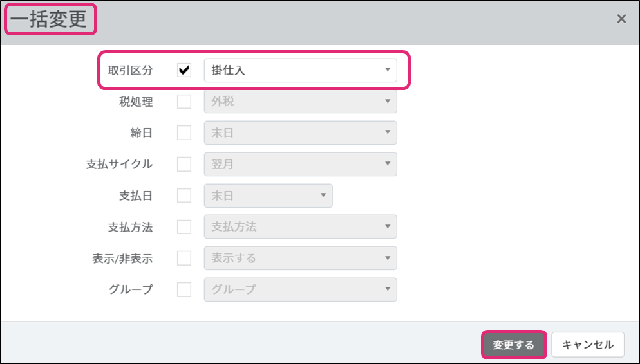
Task: Toggle the 表示/非表示 checkbox
Action: pyautogui.click(x=184, y=258)
